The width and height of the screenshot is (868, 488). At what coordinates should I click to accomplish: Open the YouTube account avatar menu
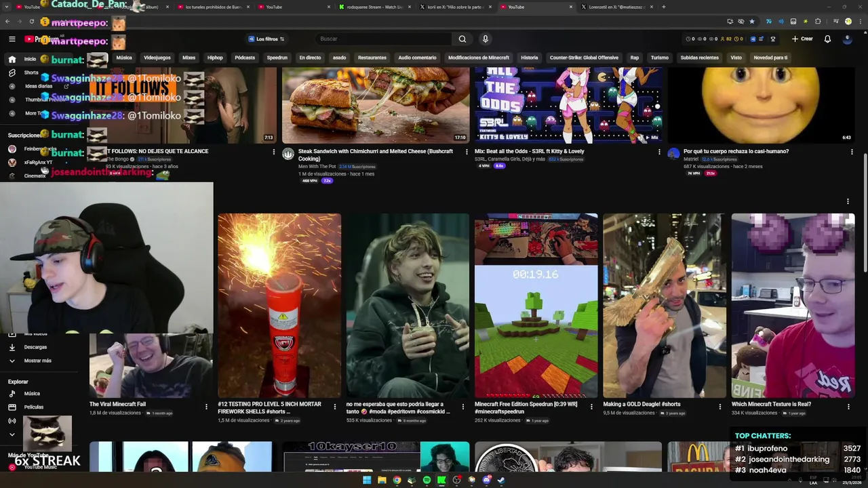click(847, 39)
